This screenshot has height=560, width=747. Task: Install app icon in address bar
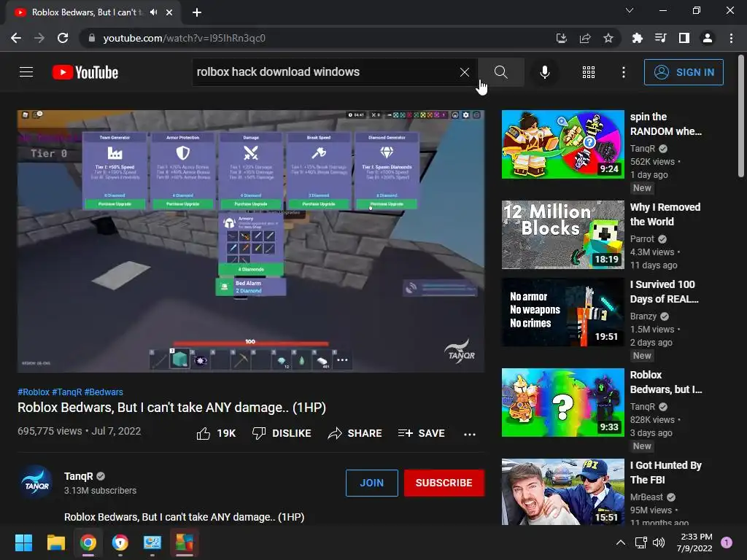[x=561, y=38]
